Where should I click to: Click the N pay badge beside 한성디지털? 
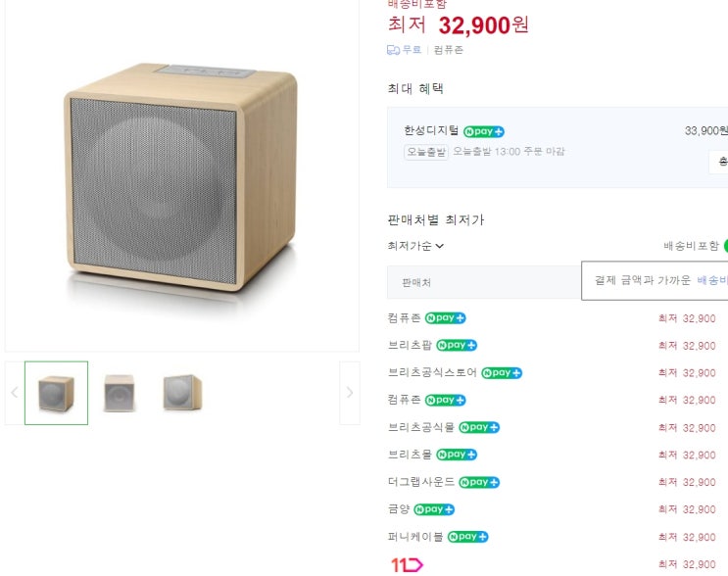(x=484, y=131)
